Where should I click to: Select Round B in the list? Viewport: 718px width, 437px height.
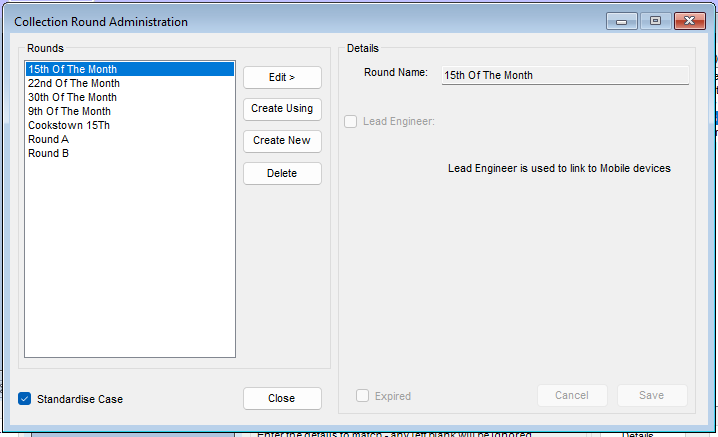click(130, 153)
